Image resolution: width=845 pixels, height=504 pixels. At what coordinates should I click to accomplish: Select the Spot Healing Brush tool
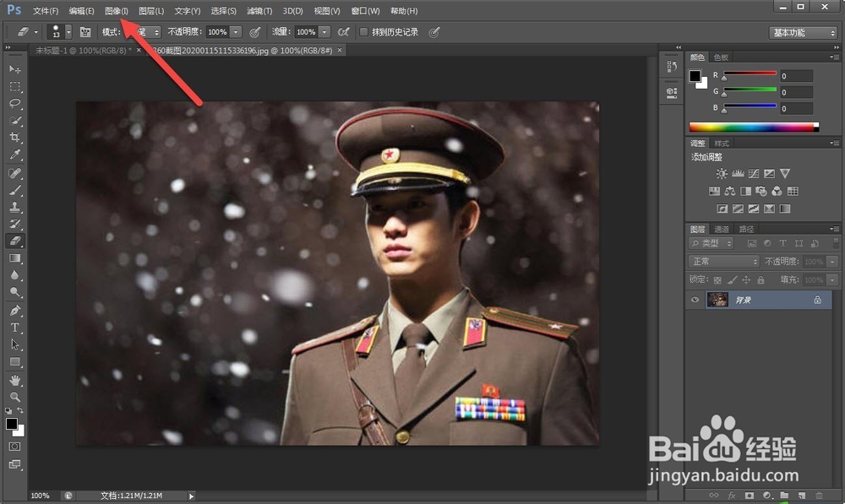pos(14,173)
